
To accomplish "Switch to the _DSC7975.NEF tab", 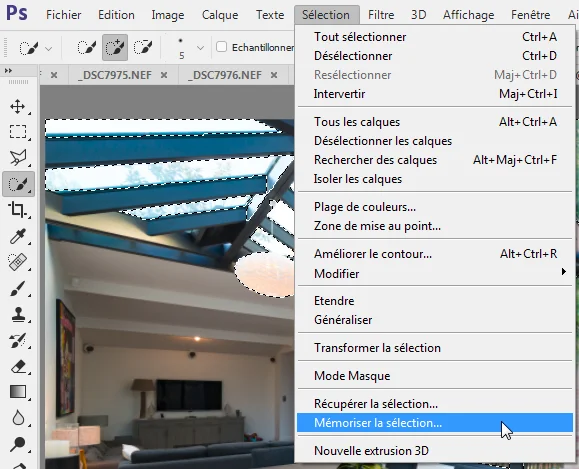I will pyautogui.click(x=115, y=75).
